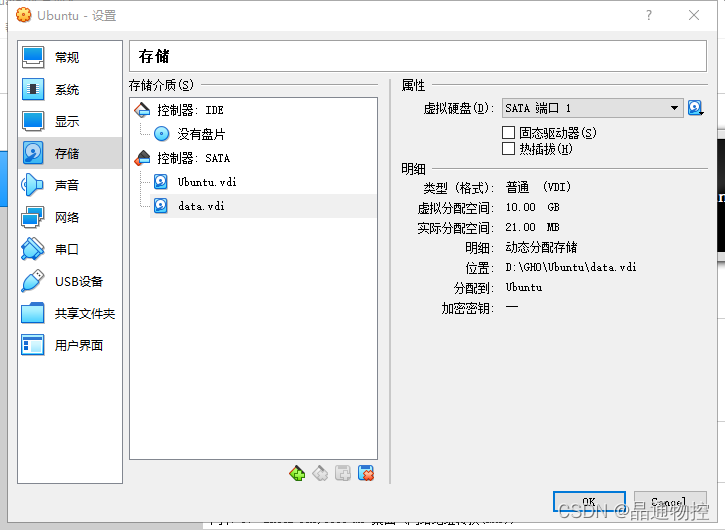Click the hard disk icon beside Ubuntu.vdi
The height and width of the screenshot is (530, 725).
pos(161,182)
